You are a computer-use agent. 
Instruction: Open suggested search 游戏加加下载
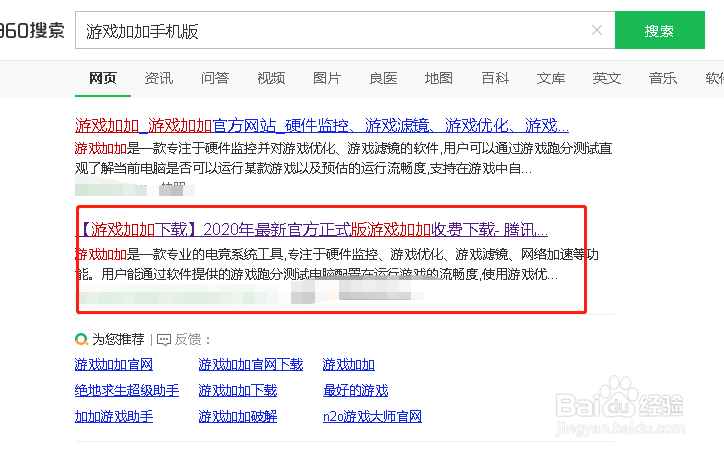pos(238,390)
